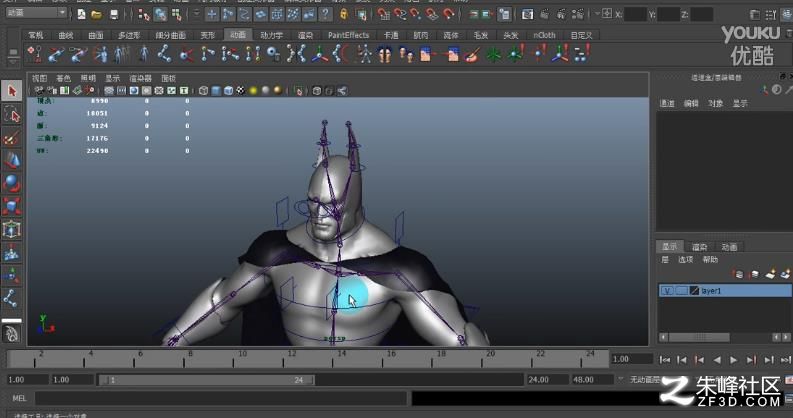Open the menu set dropdown

(36, 13)
